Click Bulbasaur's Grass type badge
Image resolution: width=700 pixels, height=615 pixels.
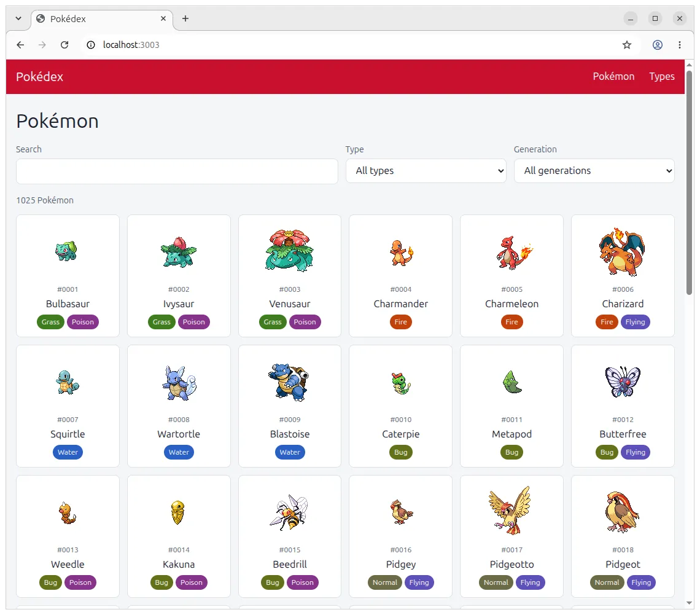click(x=50, y=322)
